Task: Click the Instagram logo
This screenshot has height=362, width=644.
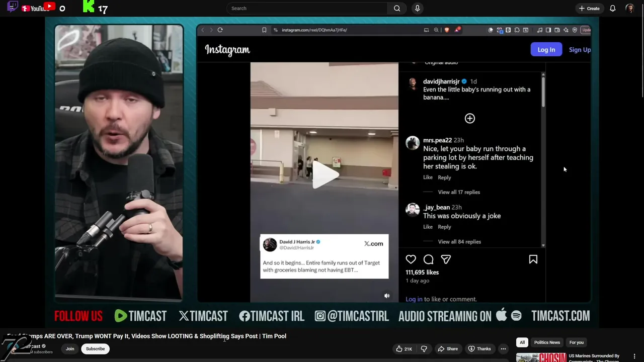Action: [x=227, y=50]
